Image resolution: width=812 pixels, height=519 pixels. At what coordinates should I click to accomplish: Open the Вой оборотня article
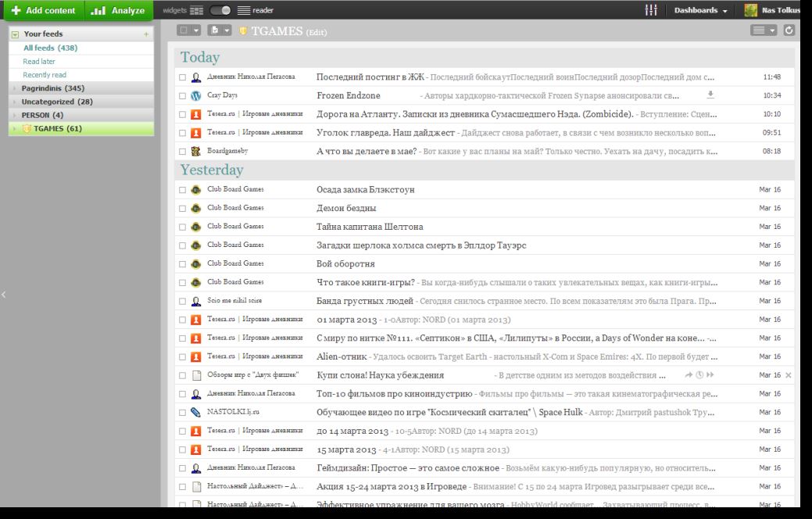coord(345,264)
